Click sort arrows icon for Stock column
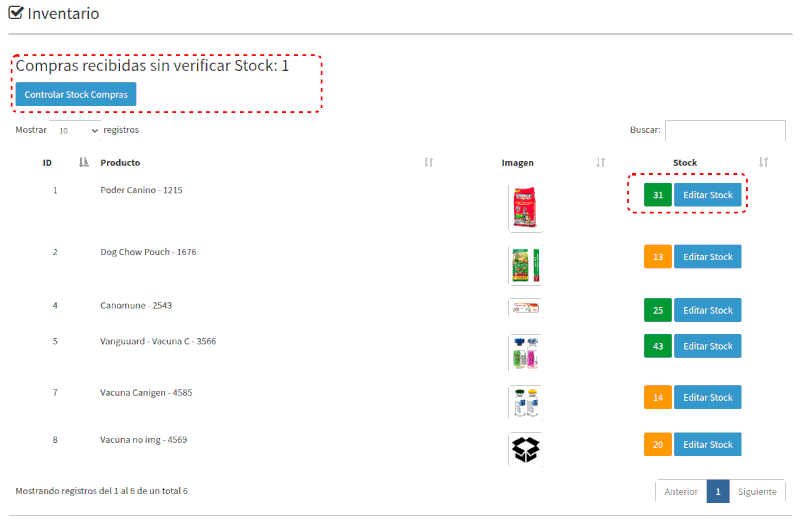 point(763,162)
